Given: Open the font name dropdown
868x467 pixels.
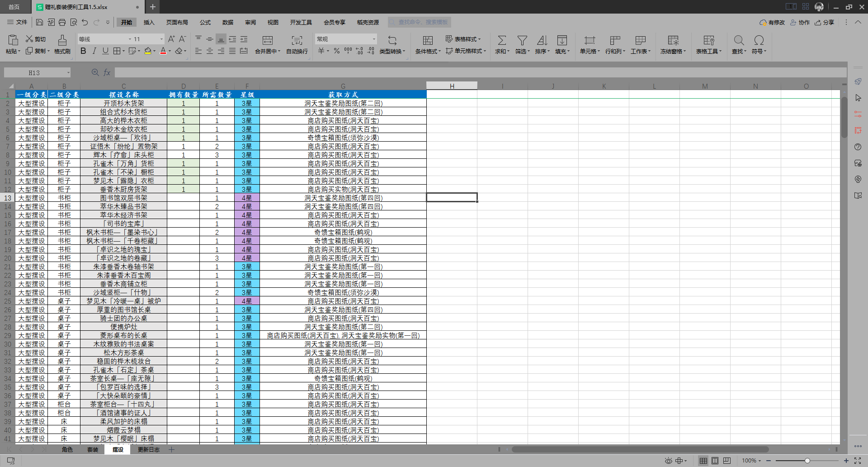Looking at the screenshot, I should (130, 39).
